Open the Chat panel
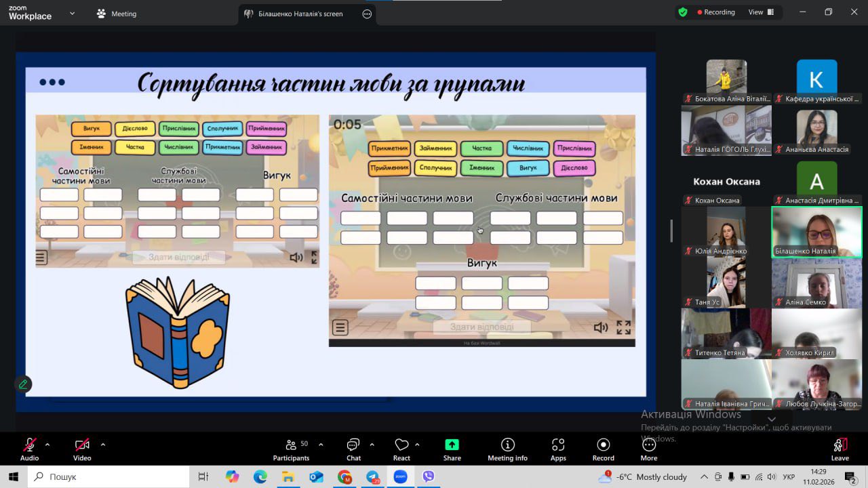The height and width of the screenshot is (488, 868). coord(353,449)
